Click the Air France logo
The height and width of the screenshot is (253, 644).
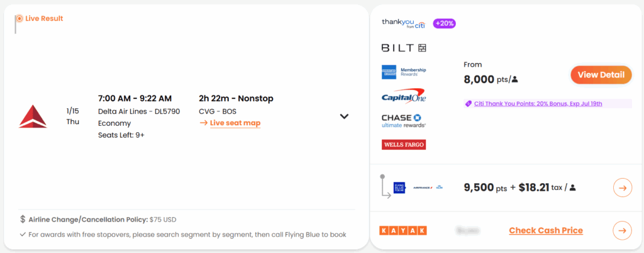(422, 187)
